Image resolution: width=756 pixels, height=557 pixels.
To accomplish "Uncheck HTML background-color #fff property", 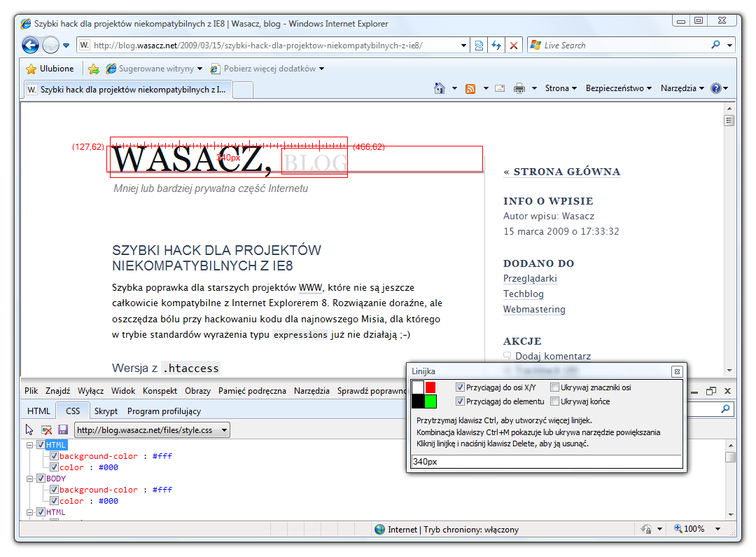I will tap(54, 456).
